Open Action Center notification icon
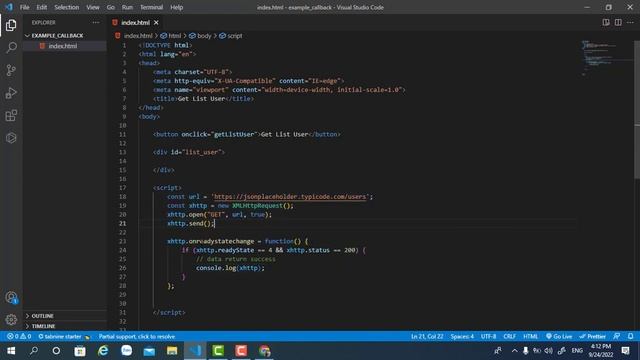640x360 pixels. pyautogui.click(x=625, y=351)
